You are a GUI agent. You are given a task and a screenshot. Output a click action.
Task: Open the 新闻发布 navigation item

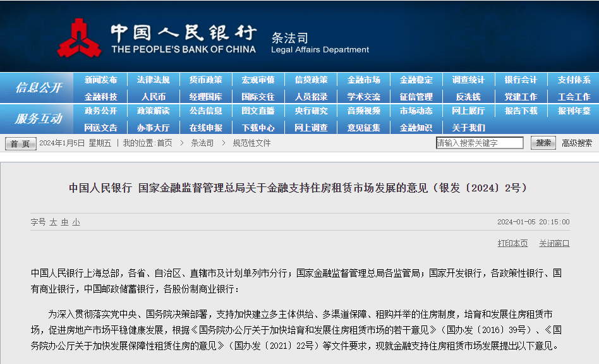(100, 80)
